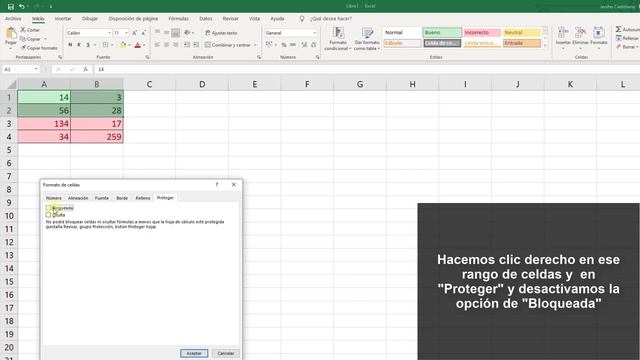Toggle underline (S) formatting
The height and width of the screenshot is (360, 640).
pyautogui.click(x=88, y=45)
